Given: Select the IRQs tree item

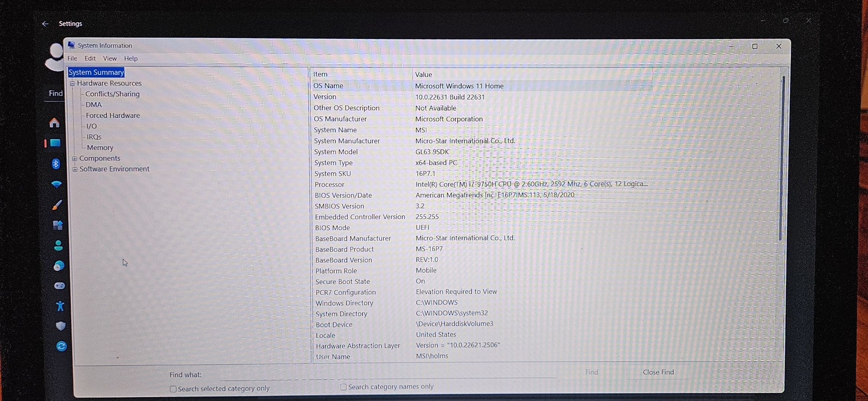Looking at the screenshot, I should tap(94, 137).
